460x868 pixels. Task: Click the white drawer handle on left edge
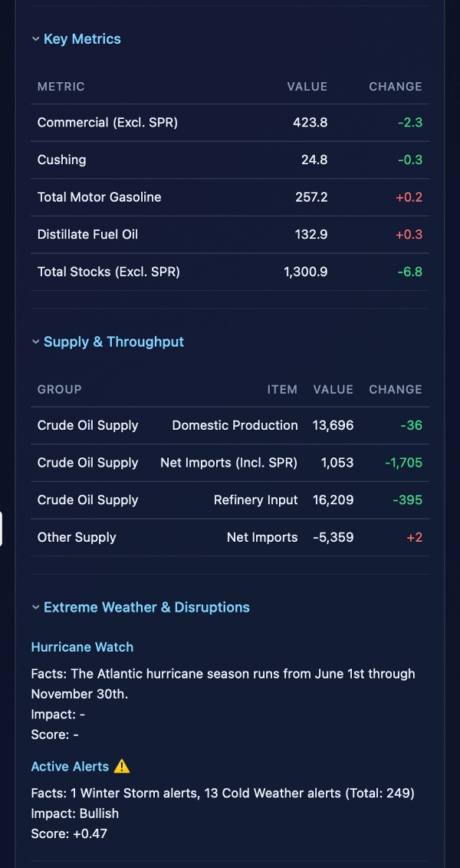pyautogui.click(x=3, y=528)
